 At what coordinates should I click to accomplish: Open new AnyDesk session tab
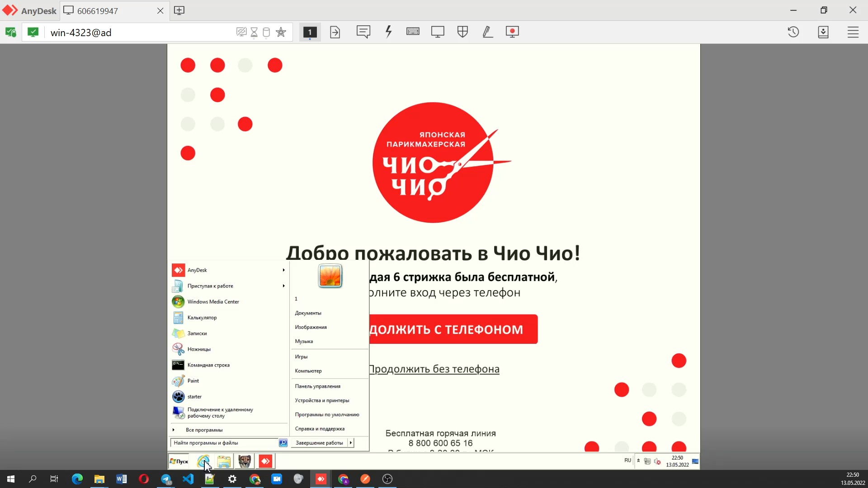pyautogui.click(x=179, y=10)
